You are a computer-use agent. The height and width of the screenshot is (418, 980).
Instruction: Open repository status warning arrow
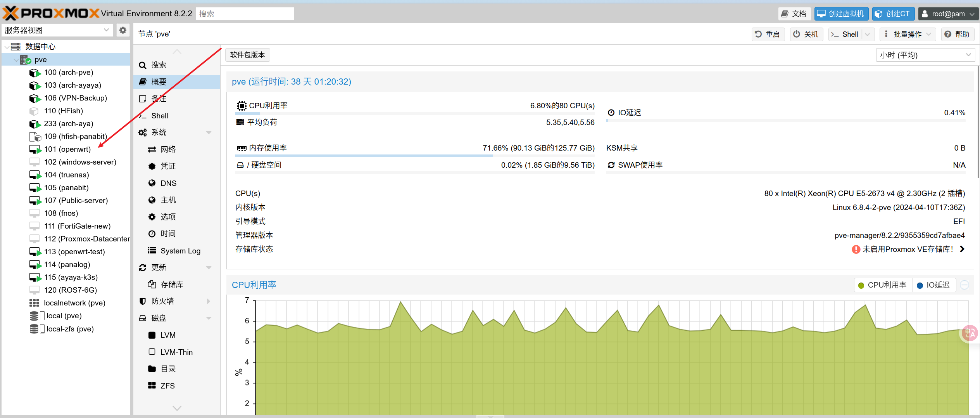coord(962,250)
